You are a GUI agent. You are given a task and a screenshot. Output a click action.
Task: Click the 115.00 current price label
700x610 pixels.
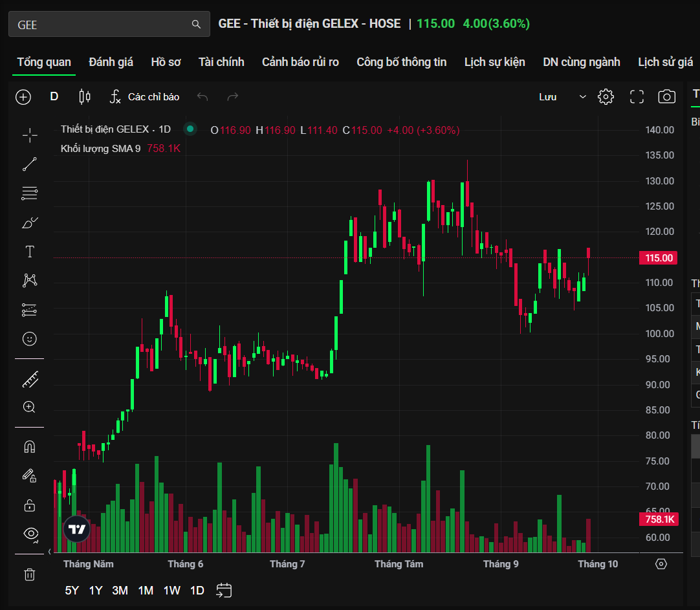point(659,258)
